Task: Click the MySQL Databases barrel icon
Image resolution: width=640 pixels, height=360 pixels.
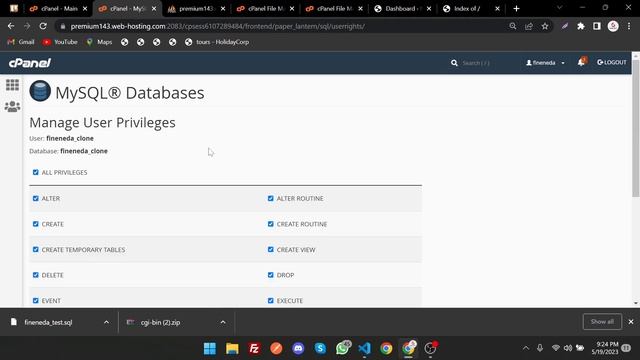Action: [40, 91]
